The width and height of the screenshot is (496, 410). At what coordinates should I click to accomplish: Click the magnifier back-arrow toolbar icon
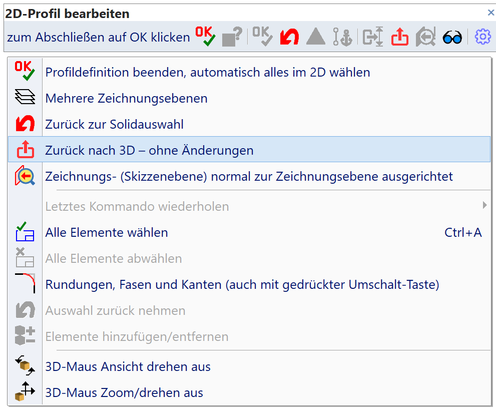tap(426, 37)
